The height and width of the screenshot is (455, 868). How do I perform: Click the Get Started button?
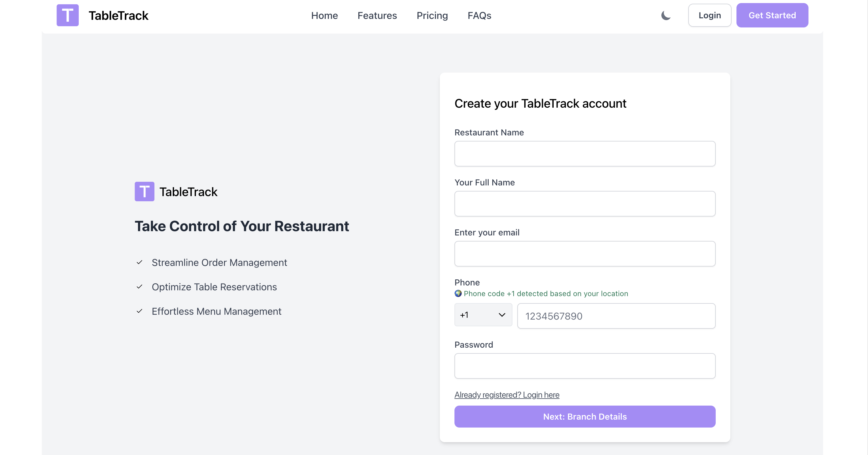772,16
